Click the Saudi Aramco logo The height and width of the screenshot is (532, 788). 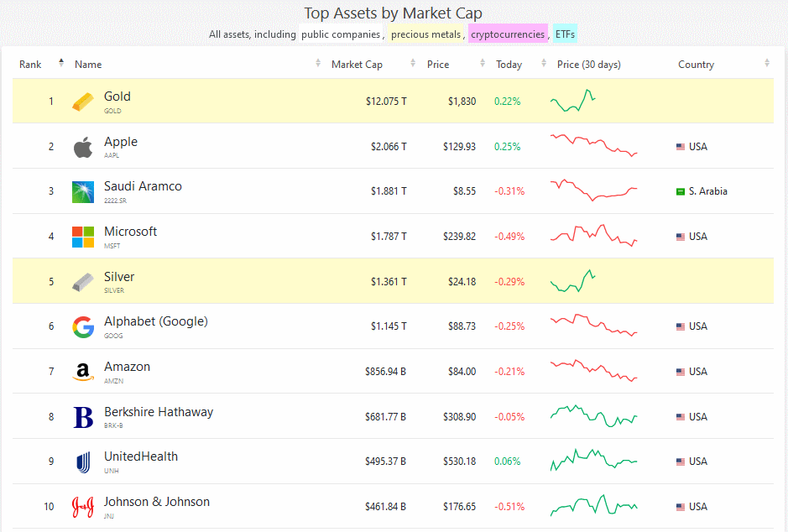pos(83,192)
